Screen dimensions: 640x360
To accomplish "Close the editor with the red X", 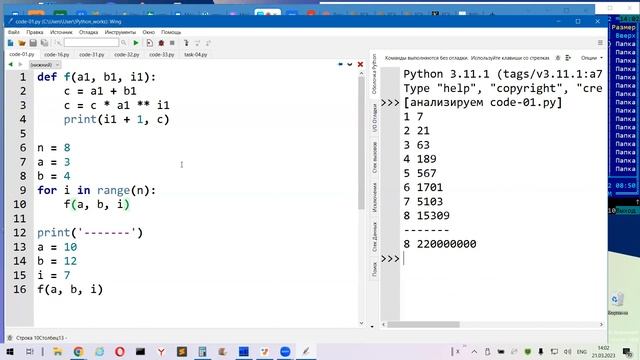I will pyautogui.click(x=360, y=64).
